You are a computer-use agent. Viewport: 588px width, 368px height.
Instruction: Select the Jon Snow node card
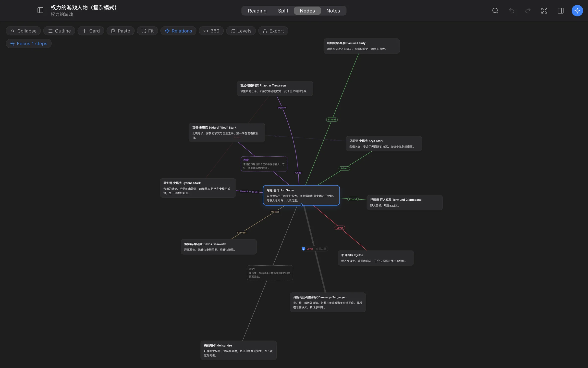301,195
